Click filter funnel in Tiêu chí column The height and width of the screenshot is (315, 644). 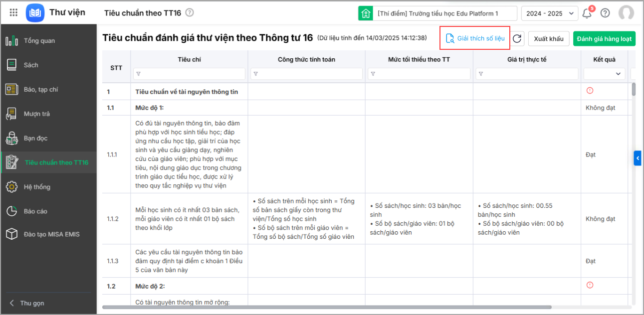pos(138,74)
